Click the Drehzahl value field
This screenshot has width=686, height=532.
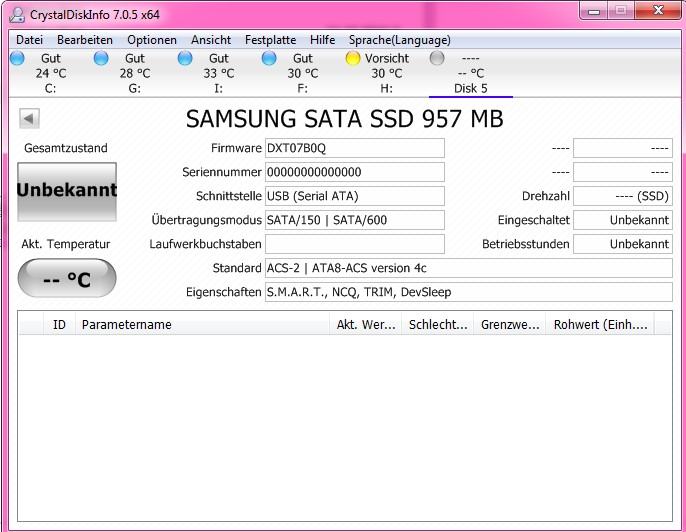[623, 196]
